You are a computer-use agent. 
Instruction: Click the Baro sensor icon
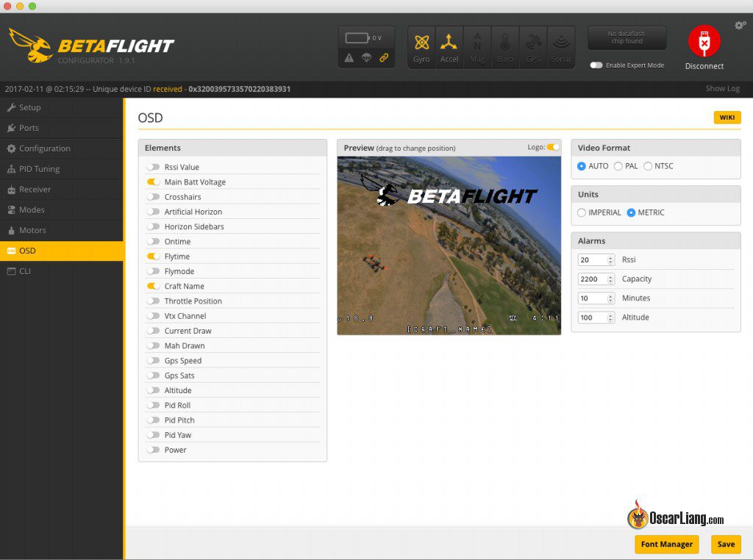coord(505,47)
